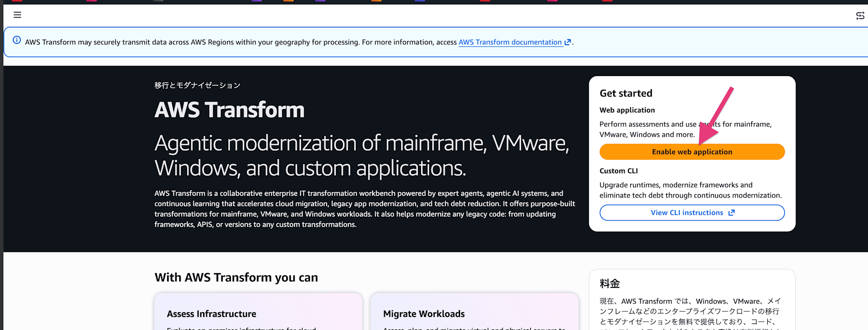
Task: Click the "Upgrade runtimes, modernize frameworks" description
Action: [690, 190]
